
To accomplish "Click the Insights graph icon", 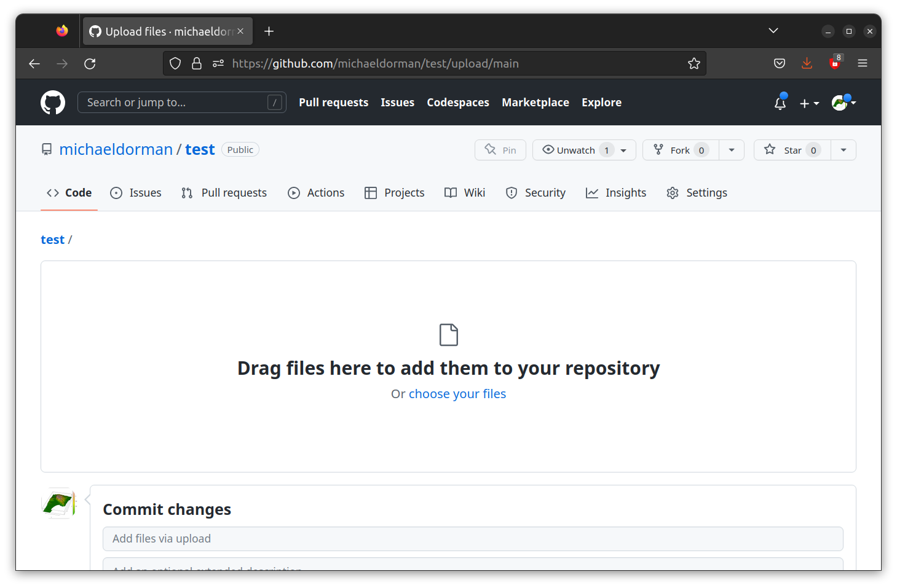I will (591, 192).
